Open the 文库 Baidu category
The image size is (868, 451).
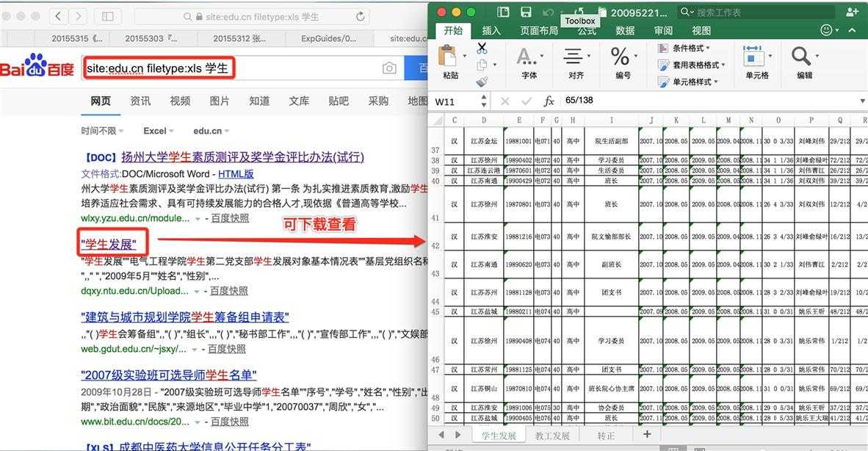click(x=299, y=101)
